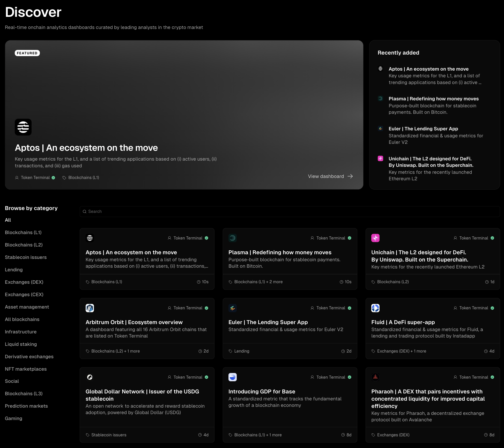504x448 pixels.
Task: Select the Stablecoin issuers category
Action: point(26,257)
